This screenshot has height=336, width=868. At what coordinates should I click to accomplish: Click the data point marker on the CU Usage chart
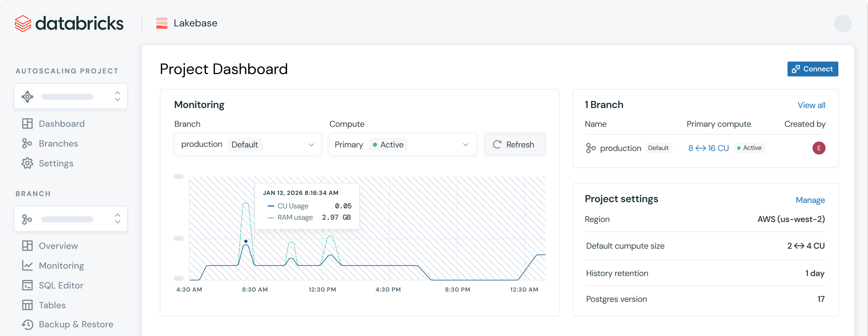[x=246, y=241]
